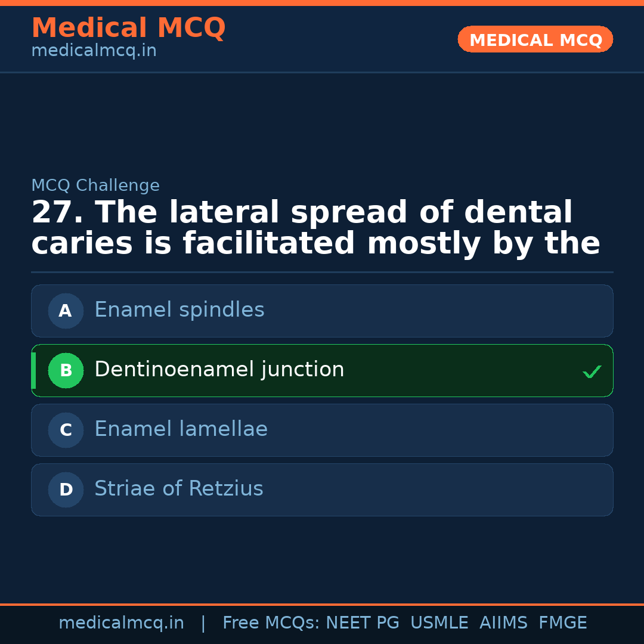Pick the Enamel lamellae answer text

(181, 429)
